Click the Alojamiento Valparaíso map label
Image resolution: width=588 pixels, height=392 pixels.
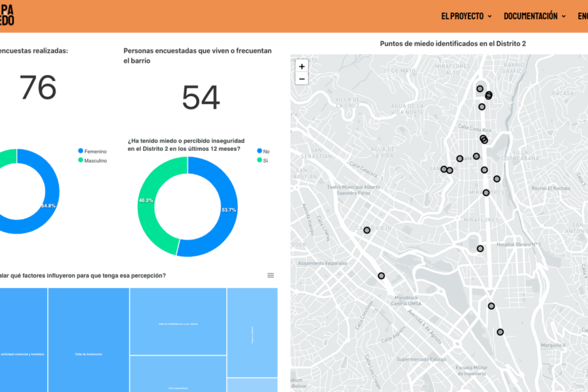(323, 263)
